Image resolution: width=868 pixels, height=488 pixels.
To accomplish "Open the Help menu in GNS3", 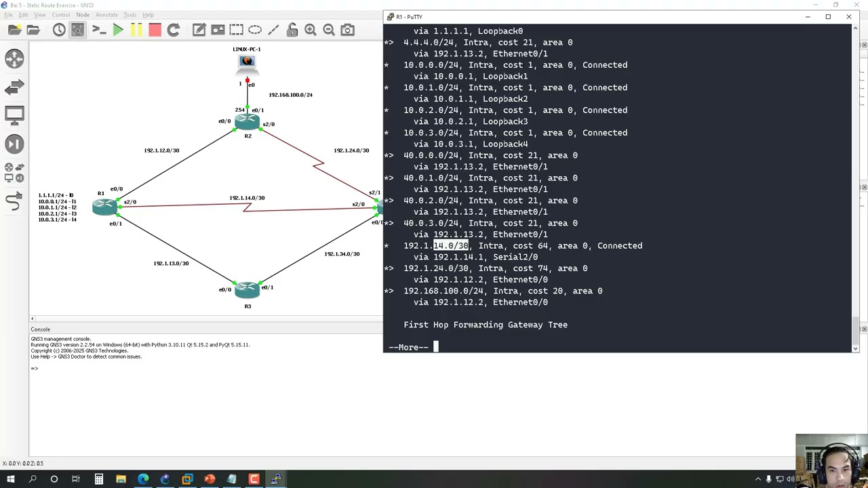I will 148,15.
